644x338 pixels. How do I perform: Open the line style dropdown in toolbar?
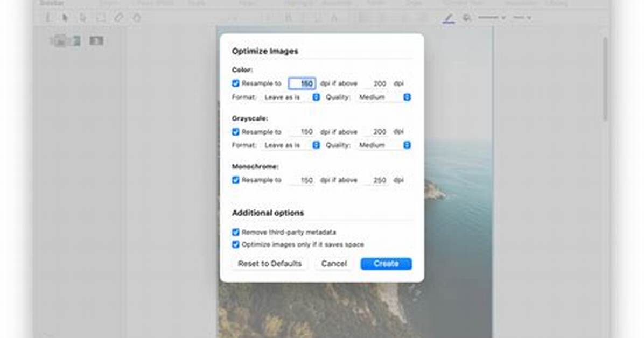[x=492, y=18]
